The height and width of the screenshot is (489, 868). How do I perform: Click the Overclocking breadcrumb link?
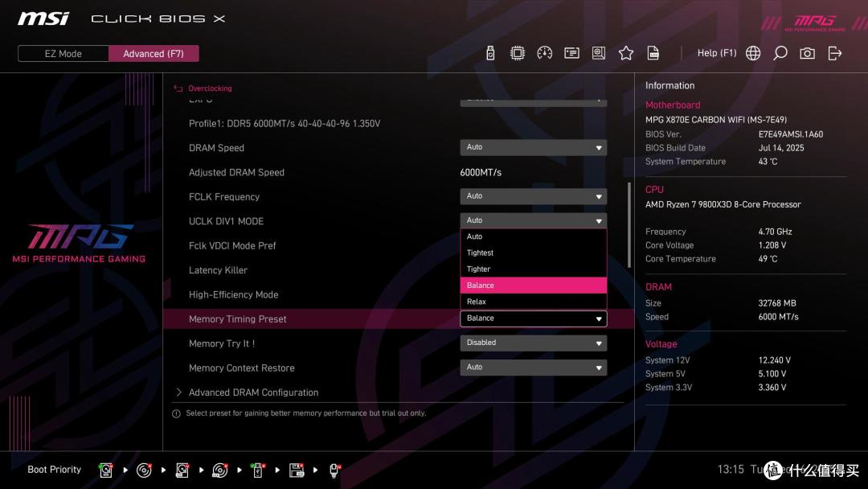(210, 88)
